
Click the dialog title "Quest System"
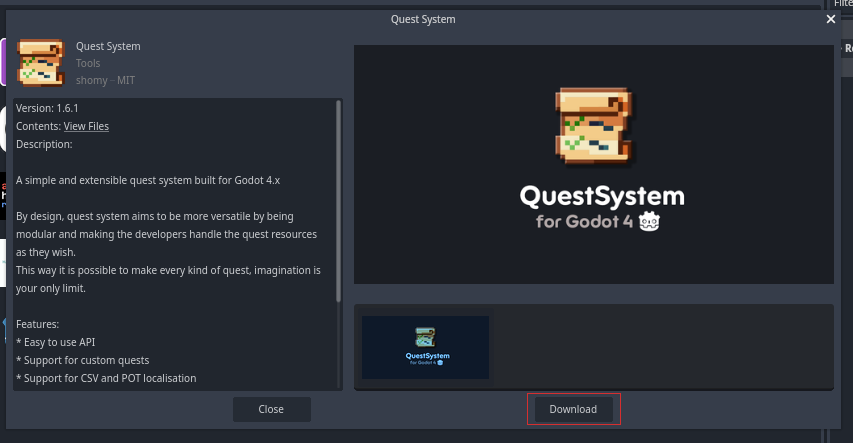click(x=423, y=19)
